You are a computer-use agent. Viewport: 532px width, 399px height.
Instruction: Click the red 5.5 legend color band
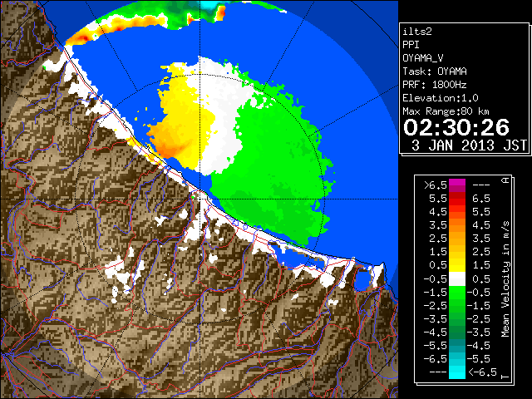coord(457,199)
